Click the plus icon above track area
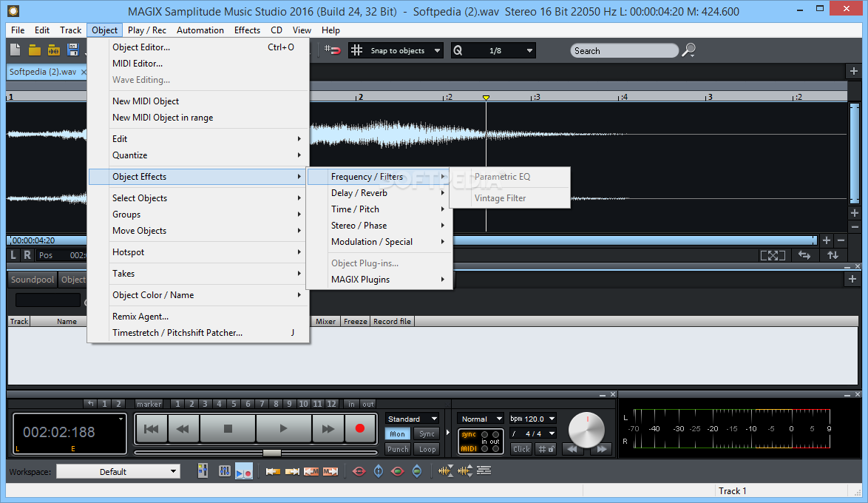This screenshot has height=503, width=868. coord(853,72)
